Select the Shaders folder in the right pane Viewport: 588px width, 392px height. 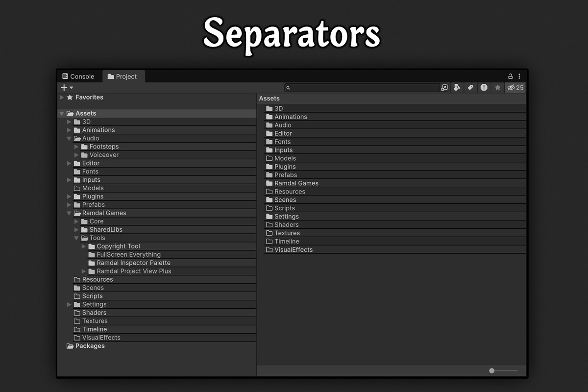click(x=286, y=224)
